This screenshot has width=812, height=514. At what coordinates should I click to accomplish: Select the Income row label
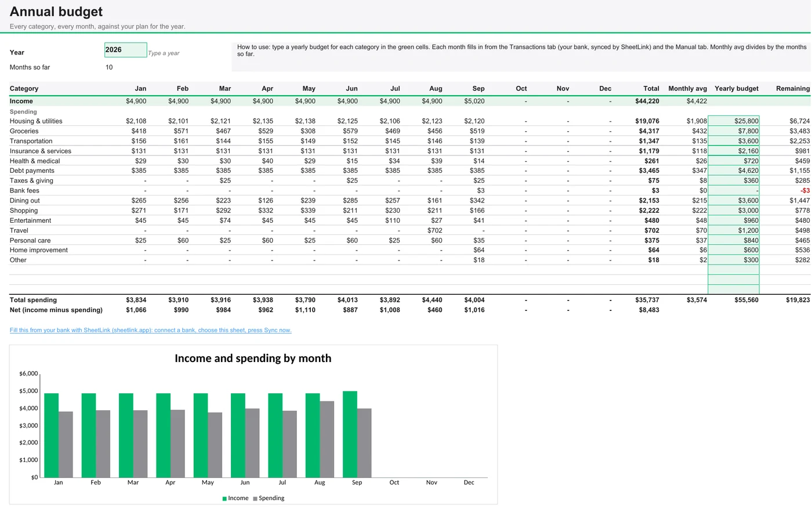(x=21, y=101)
